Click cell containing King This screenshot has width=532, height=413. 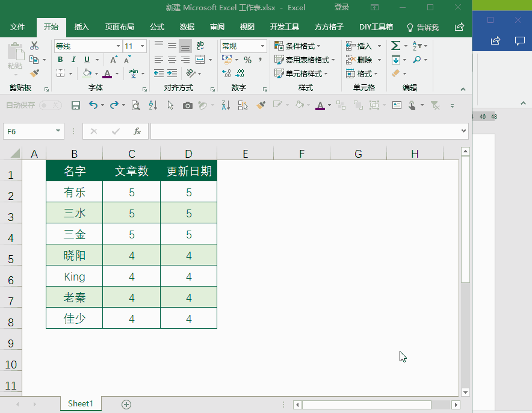point(74,276)
